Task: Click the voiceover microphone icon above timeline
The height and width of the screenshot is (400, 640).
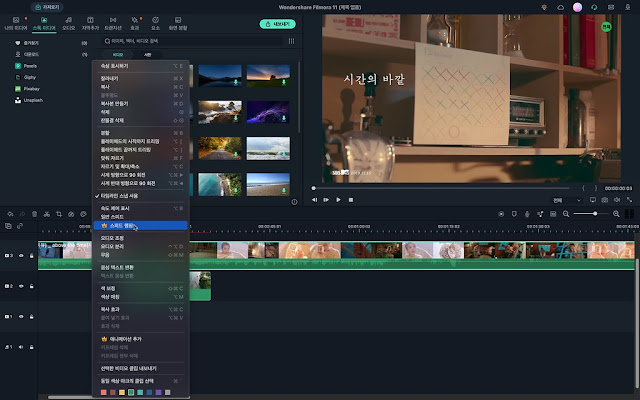Action: point(527,214)
